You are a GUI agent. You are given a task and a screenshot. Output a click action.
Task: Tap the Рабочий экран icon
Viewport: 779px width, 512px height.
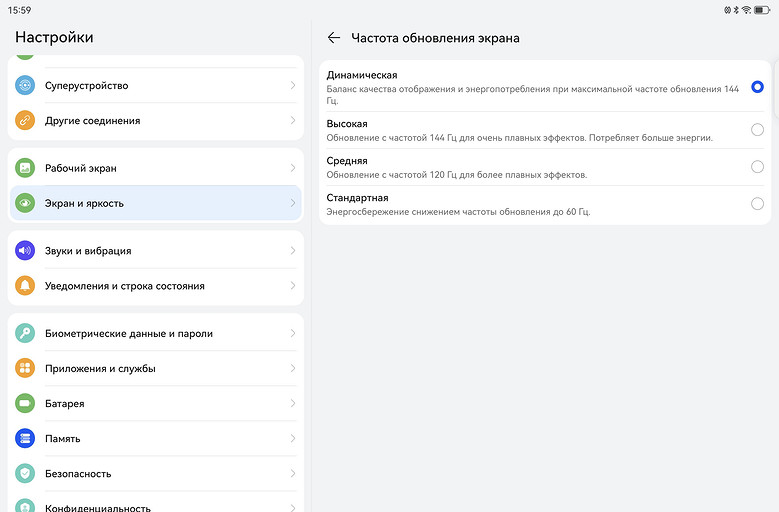[x=25, y=169]
